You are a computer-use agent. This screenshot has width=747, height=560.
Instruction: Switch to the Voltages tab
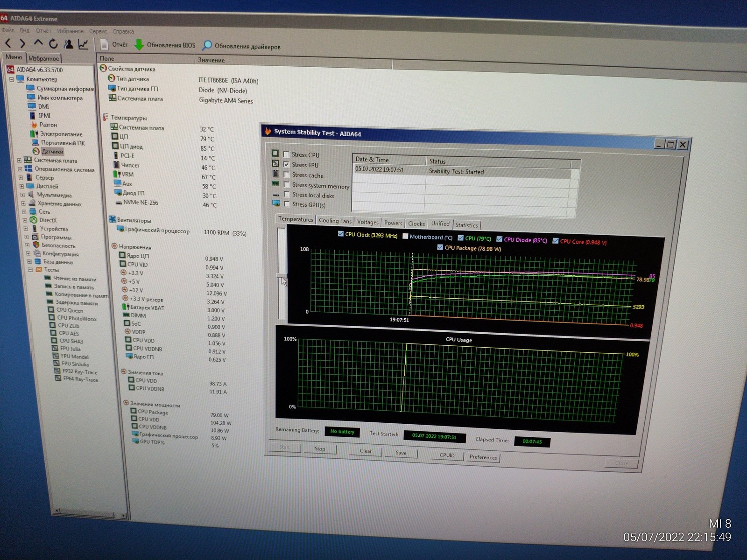[368, 222]
